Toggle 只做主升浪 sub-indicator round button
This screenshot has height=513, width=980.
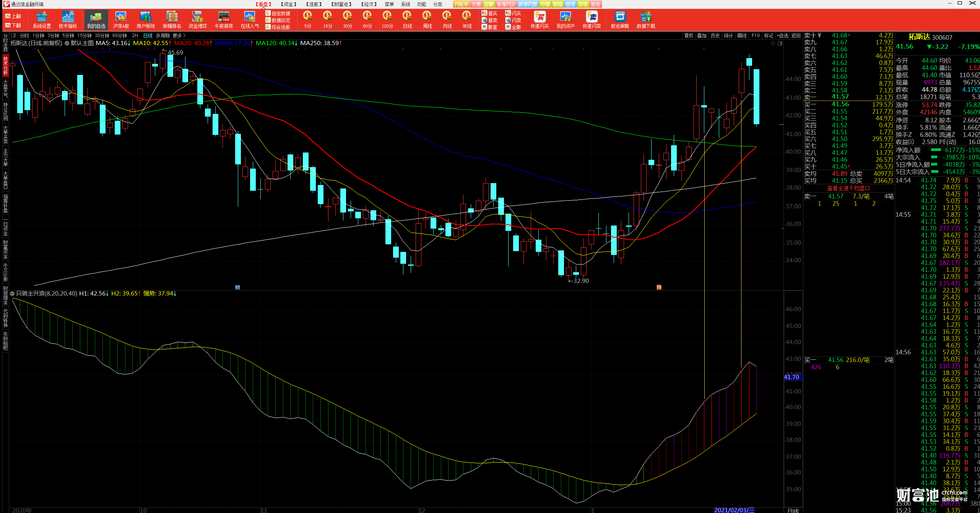(x=12, y=294)
